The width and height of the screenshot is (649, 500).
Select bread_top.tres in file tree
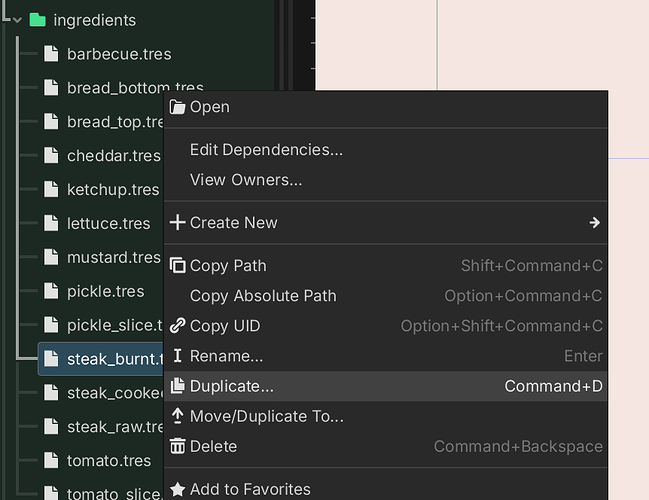click(x=115, y=122)
